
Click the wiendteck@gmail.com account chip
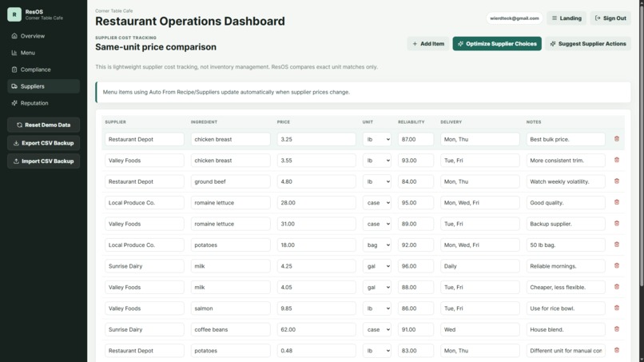(515, 18)
